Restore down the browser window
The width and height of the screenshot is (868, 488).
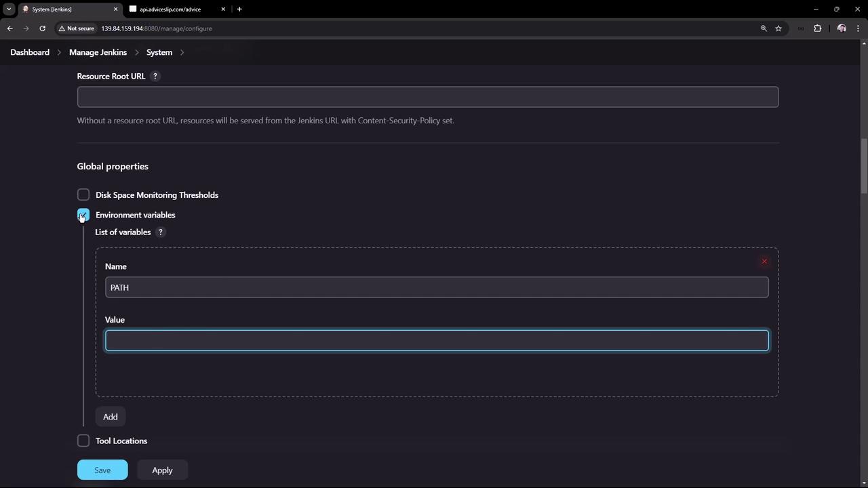[x=837, y=9]
